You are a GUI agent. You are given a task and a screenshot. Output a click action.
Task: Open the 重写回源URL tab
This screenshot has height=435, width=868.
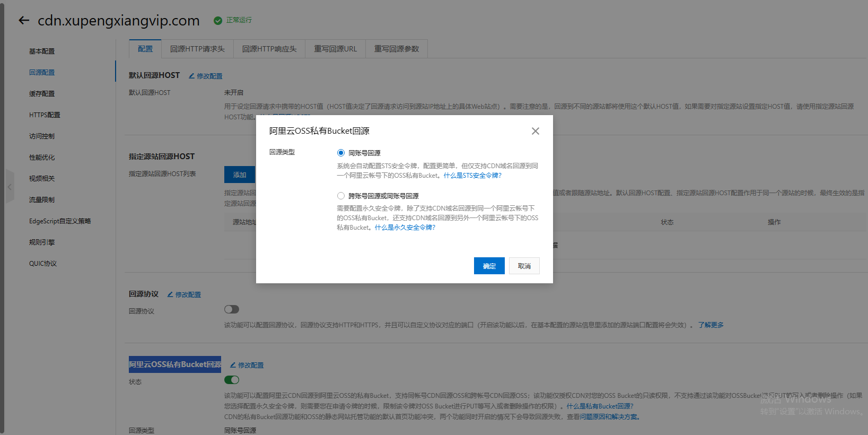[336, 49]
